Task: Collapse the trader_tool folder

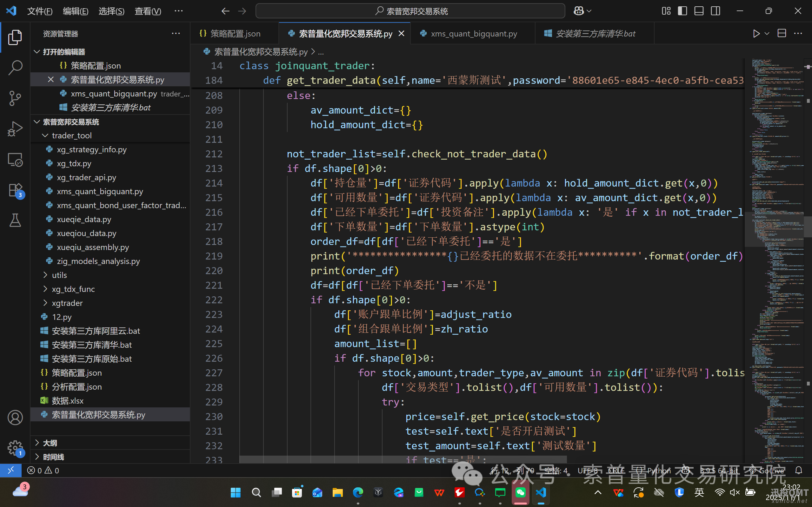Action: [71, 135]
